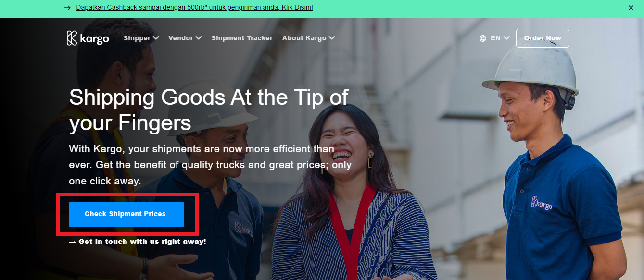Click the arrow before Get in touch
Screen dimensions: 644x280
pos(73,242)
